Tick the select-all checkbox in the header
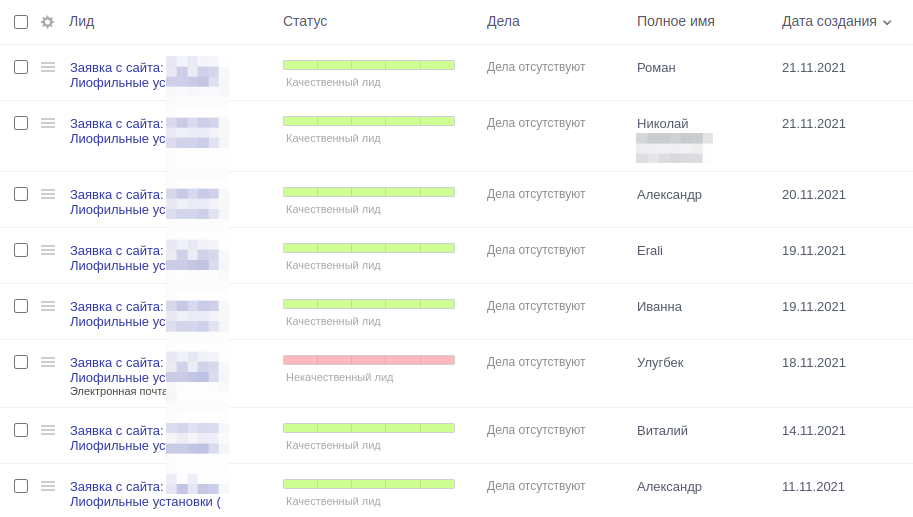This screenshot has height=517, width=913. point(21,22)
